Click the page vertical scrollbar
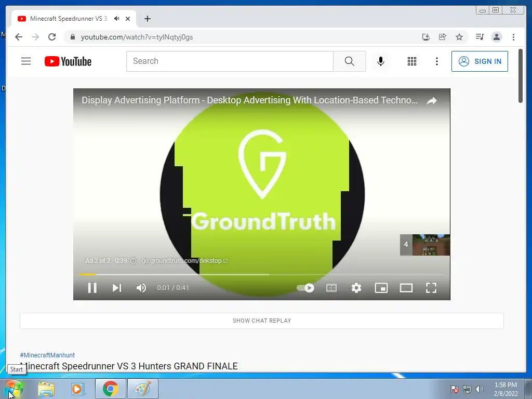 [521, 76]
